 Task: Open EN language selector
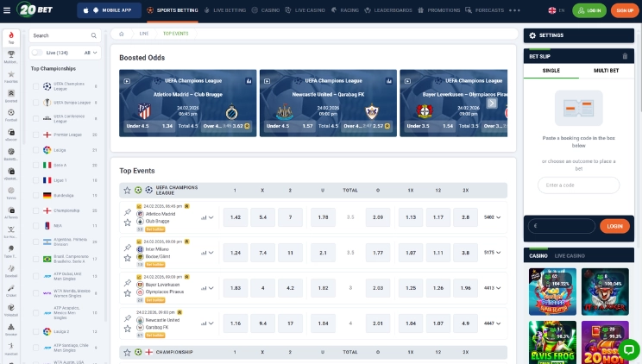(x=556, y=10)
